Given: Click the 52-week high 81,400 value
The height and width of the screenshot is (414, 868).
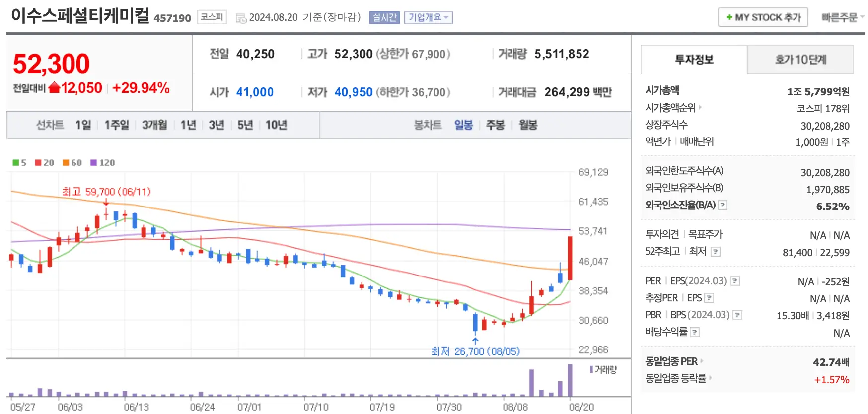Looking at the screenshot, I should (x=797, y=253).
